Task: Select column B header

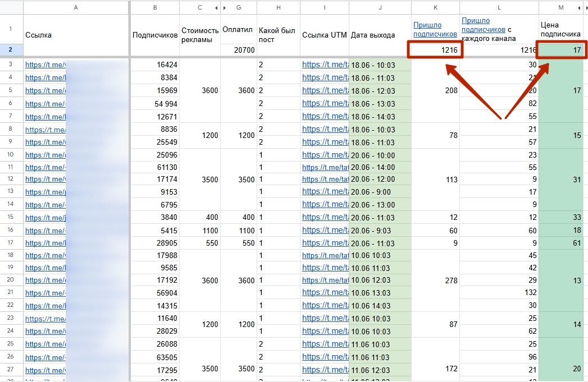Action: (155, 7)
